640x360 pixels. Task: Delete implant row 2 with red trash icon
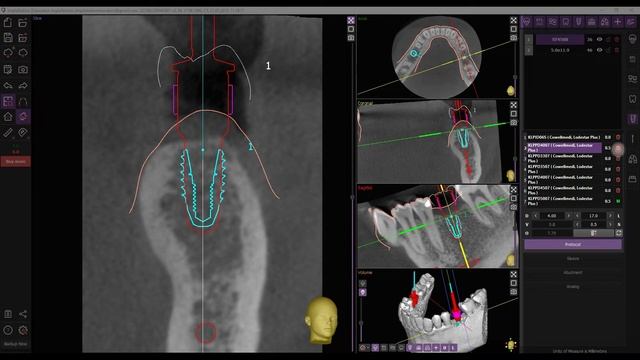(617, 50)
